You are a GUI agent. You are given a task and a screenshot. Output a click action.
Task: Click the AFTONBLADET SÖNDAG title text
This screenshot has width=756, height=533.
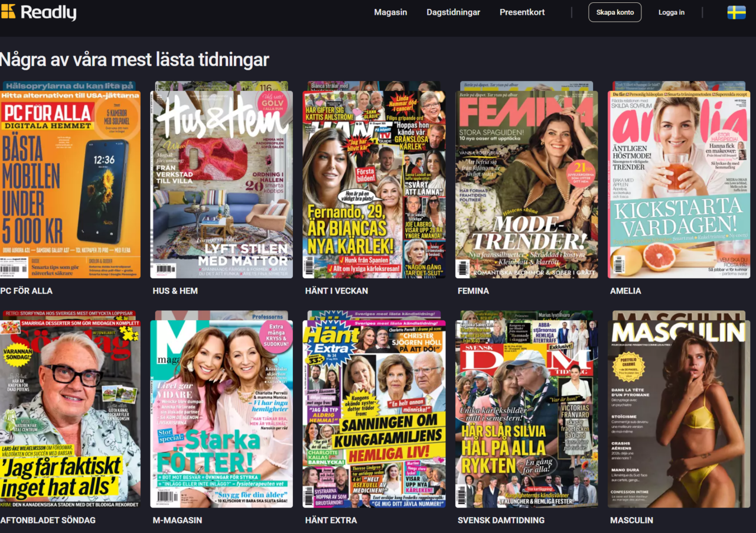tap(48, 520)
